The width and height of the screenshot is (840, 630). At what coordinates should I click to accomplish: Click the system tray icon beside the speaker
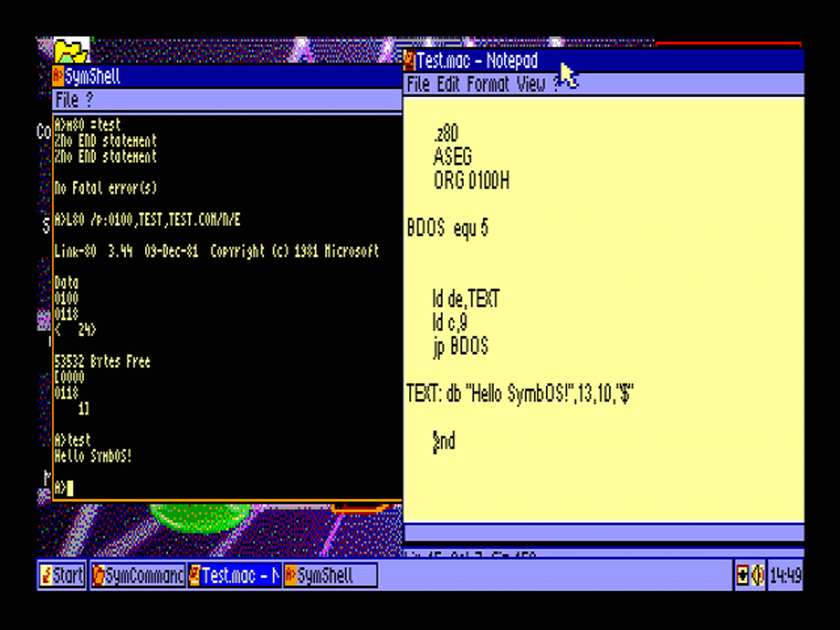point(742,576)
